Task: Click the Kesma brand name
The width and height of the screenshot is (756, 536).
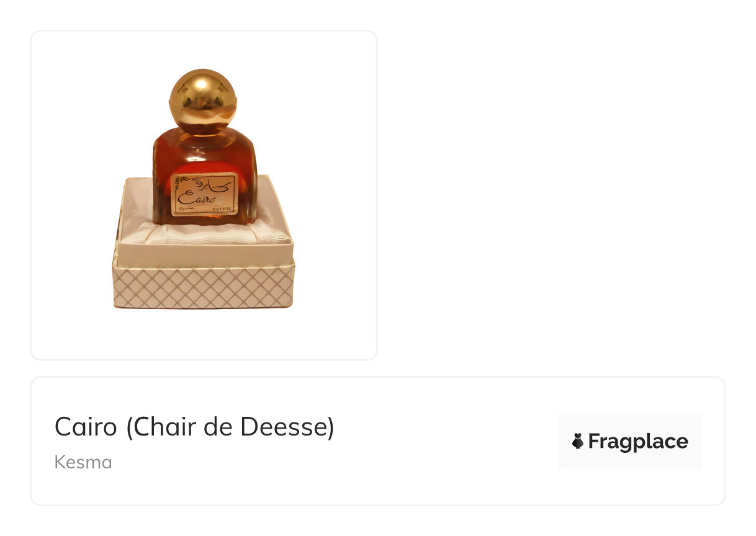Action: 83,462
